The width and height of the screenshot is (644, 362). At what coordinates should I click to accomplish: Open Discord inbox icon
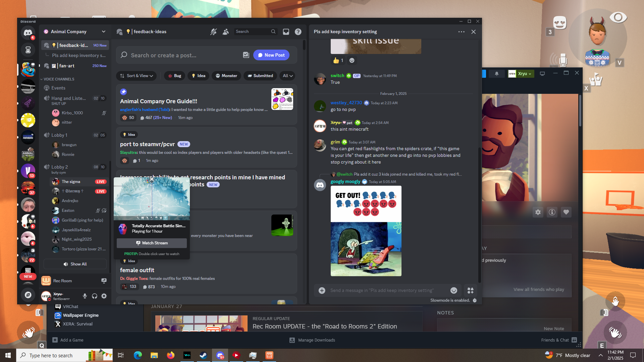pyautogui.click(x=286, y=32)
